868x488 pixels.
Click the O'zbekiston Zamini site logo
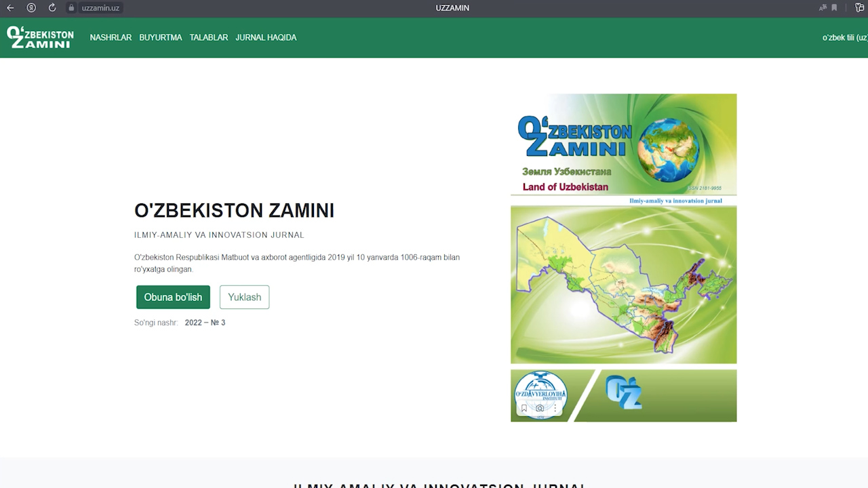40,38
